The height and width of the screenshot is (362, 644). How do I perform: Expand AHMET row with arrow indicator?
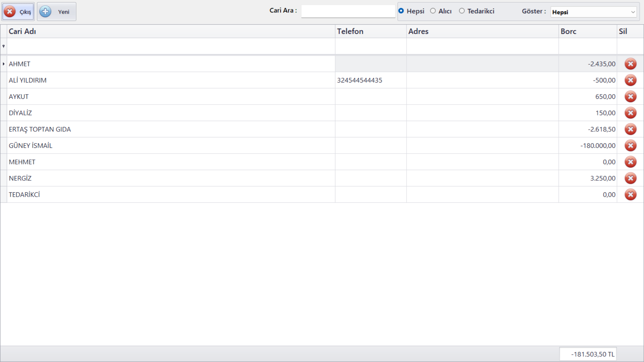3,64
